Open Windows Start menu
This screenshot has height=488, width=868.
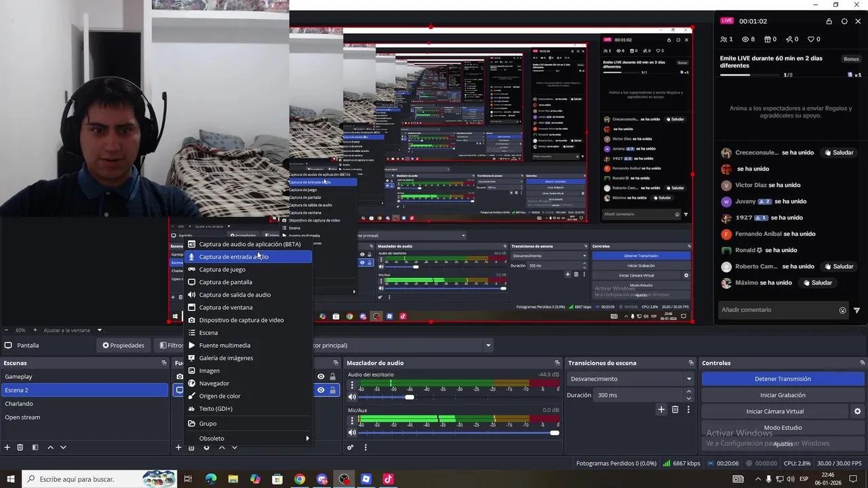click(11, 479)
